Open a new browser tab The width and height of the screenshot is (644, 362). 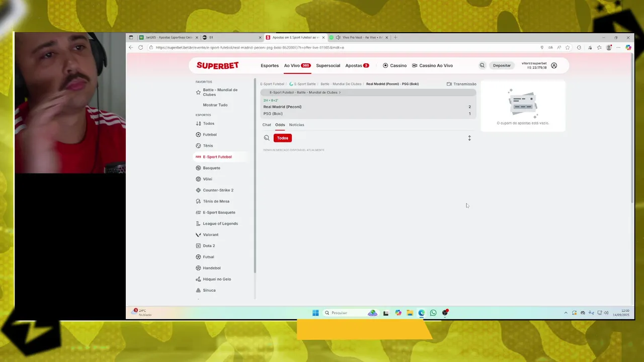[x=395, y=37]
